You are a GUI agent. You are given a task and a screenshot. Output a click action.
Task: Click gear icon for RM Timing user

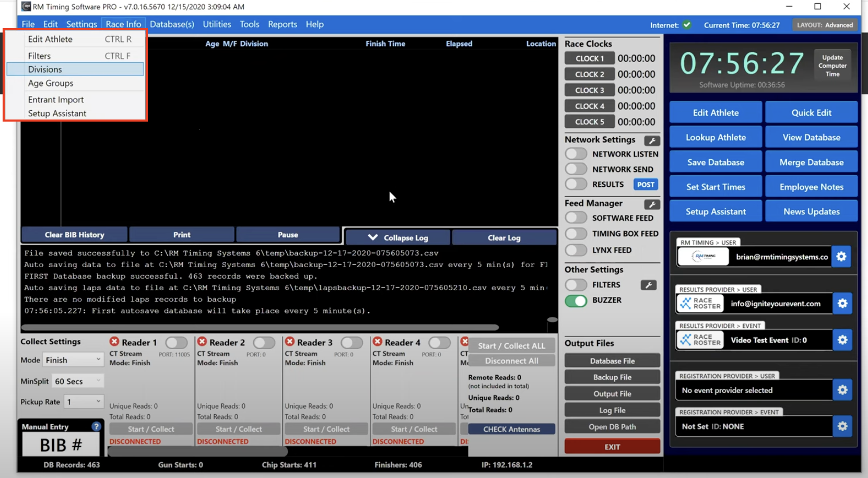841,256
